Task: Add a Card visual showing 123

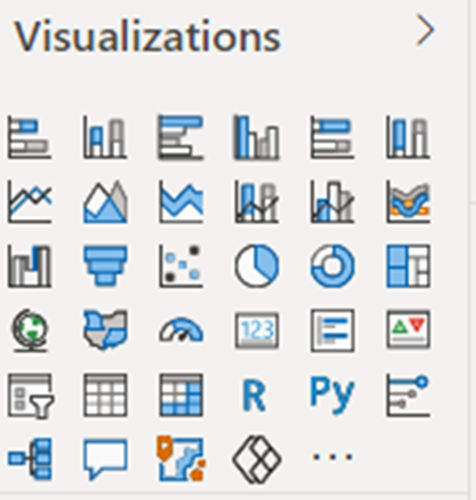Action: tap(256, 330)
